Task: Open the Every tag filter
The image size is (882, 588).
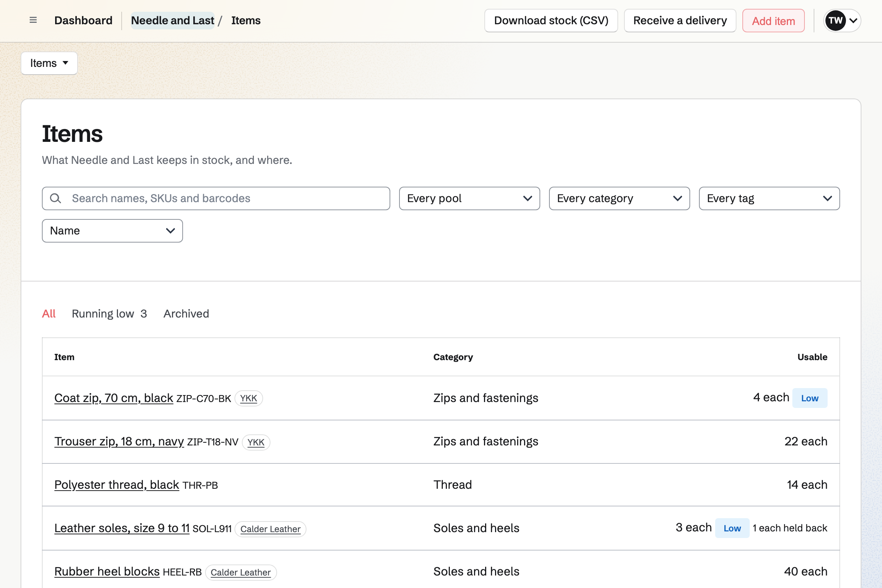Action: click(x=769, y=198)
